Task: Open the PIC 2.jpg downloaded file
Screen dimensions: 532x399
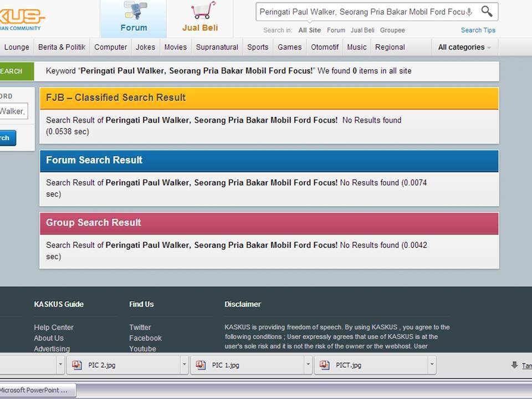Action: pos(124,365)
